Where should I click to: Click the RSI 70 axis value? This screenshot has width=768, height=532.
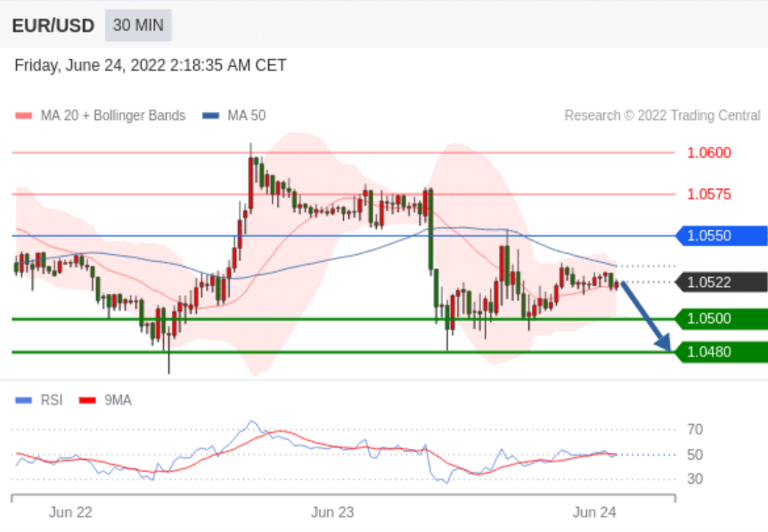click(x=695, y=430)
